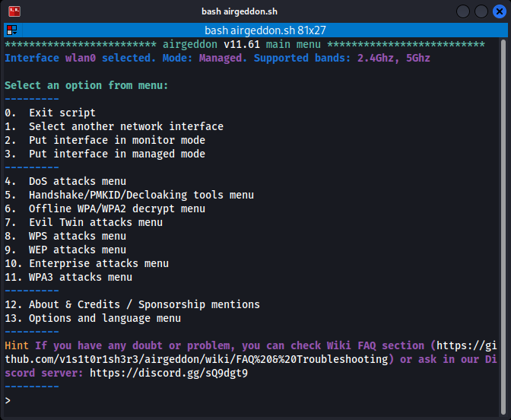Open the terminal grouping icon menu
The image size is (511, 420).
tap(12, 30)
